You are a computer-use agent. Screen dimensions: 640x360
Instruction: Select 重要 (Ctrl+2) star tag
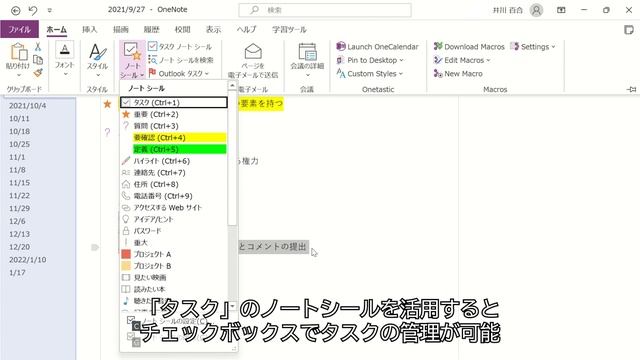click(174, 114)
